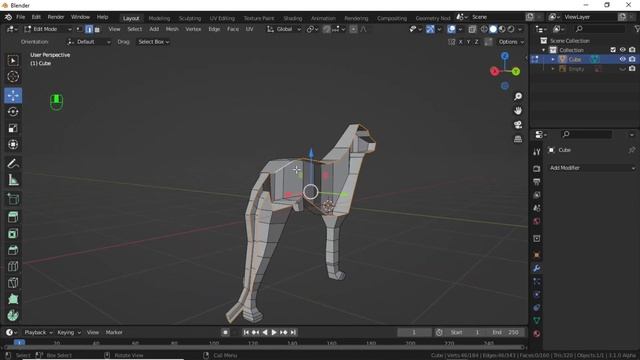The height and width of the screenshot is (360, 640).
Task: Open the Global transform orientation dropdown
Action: tap(284, 29)
